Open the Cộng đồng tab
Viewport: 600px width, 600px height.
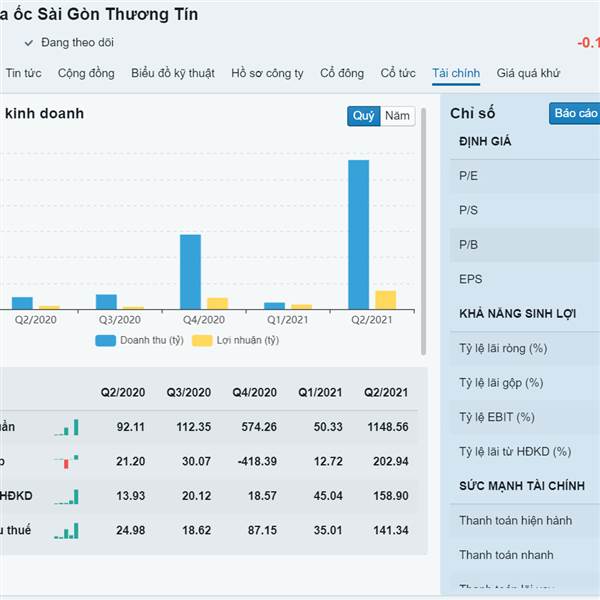pyautogui.click(x=86, y=73)
